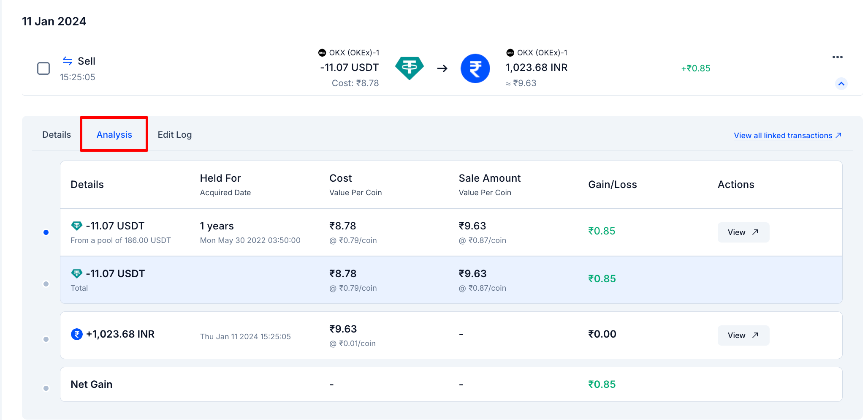Collapse the transaction using the up chevron
Viewport: 868px width, 420px height.
841,84
